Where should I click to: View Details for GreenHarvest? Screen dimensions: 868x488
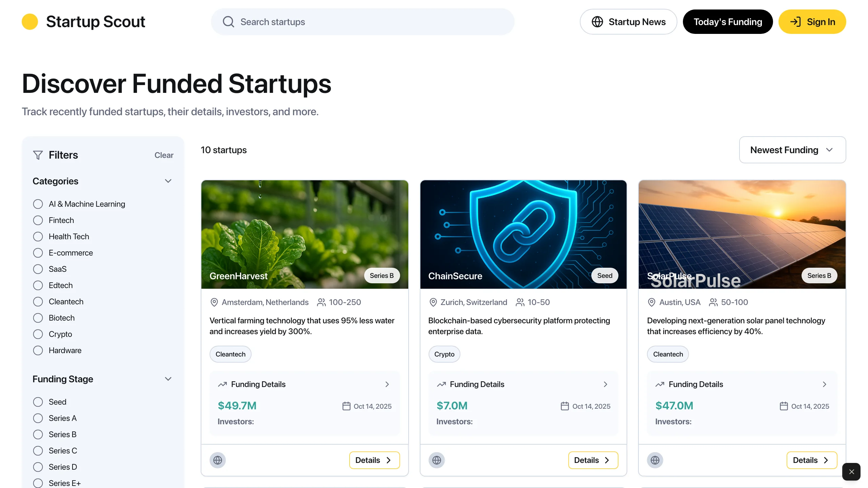pyautogui.click(x=374, y=460)
